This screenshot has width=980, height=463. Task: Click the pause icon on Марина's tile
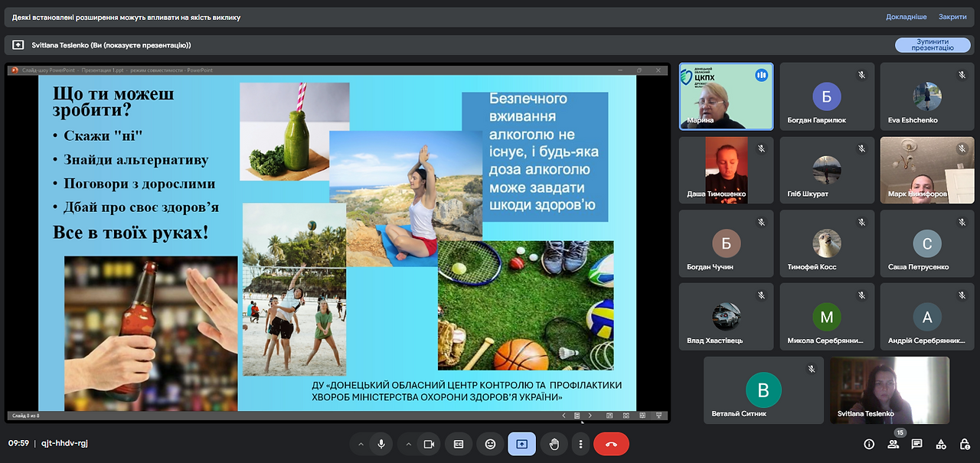tap(761, 75)
